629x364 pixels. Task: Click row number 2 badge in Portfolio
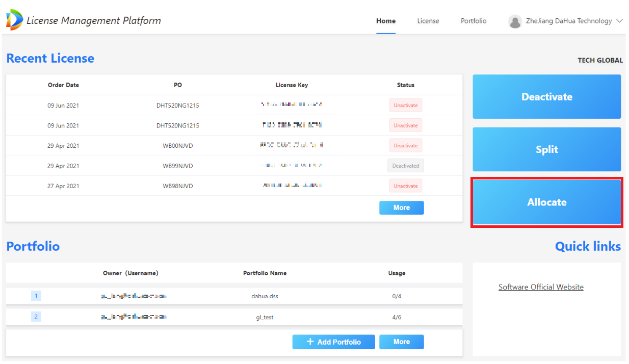(x=36, y=317)
